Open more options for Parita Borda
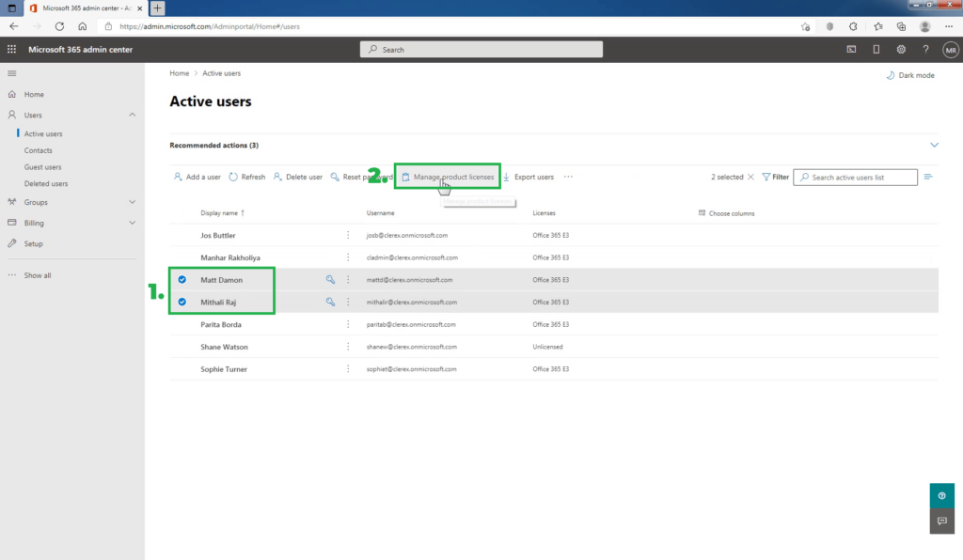The height and width of the screenshot is (560, 963). pyautogui.click(x=348, y=324)
